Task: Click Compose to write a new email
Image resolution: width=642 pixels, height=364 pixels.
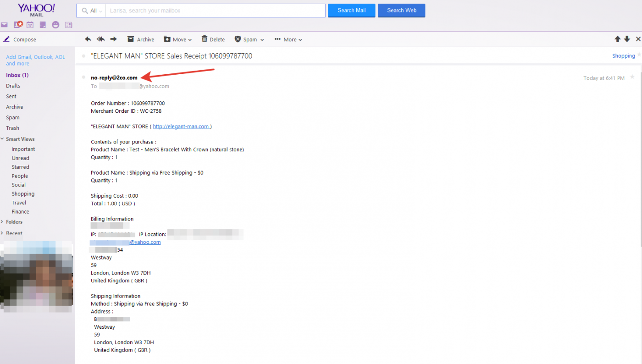Action: pyautogui.click(x=20, y=39)
